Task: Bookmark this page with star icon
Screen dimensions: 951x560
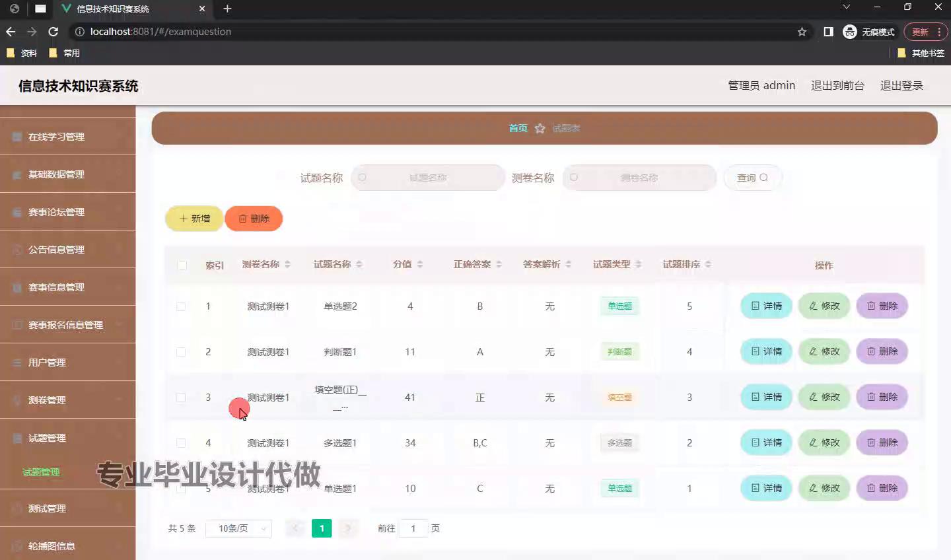Action: tap(802, 32)
